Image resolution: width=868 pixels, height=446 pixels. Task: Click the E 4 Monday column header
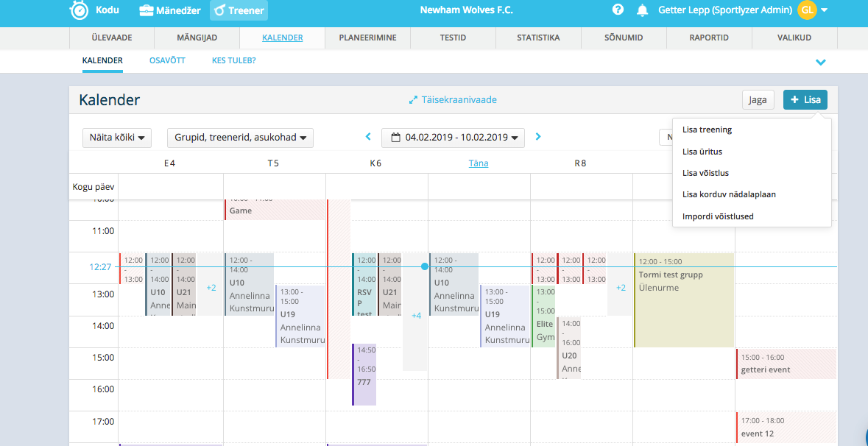(x=171, y=163)
